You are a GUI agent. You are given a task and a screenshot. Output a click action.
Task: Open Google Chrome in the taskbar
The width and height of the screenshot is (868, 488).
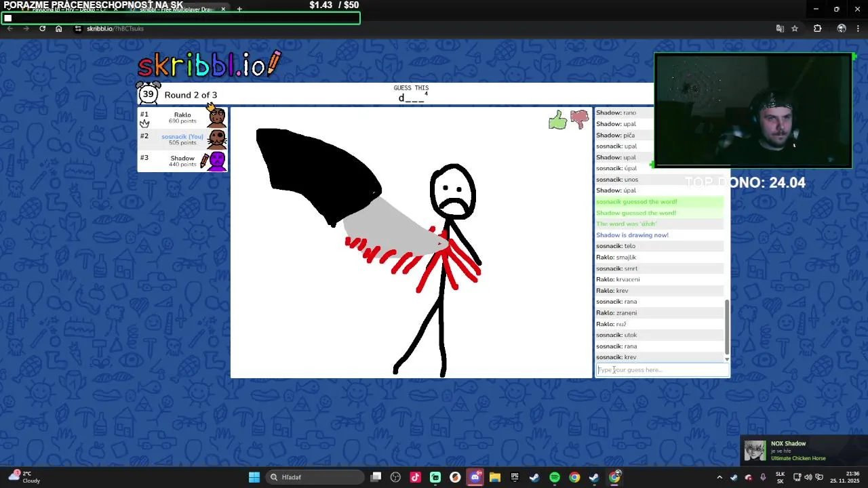click(574, 477)
